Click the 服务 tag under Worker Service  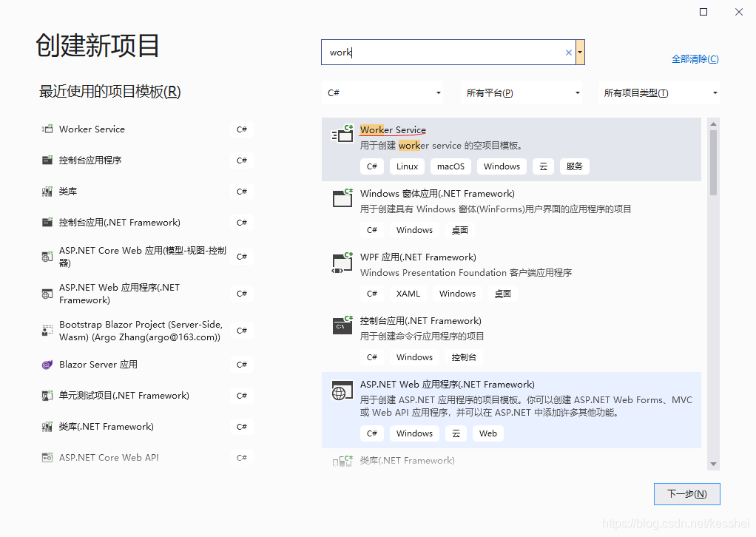pos(574,166)
